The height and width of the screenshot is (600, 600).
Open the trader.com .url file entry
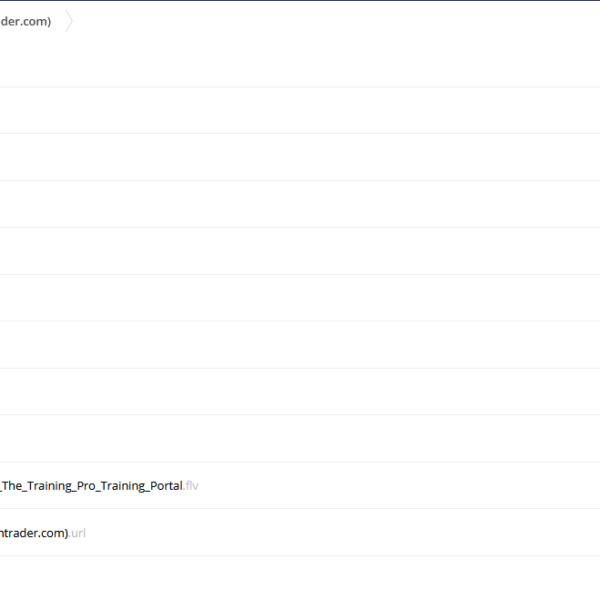point(42,533)
